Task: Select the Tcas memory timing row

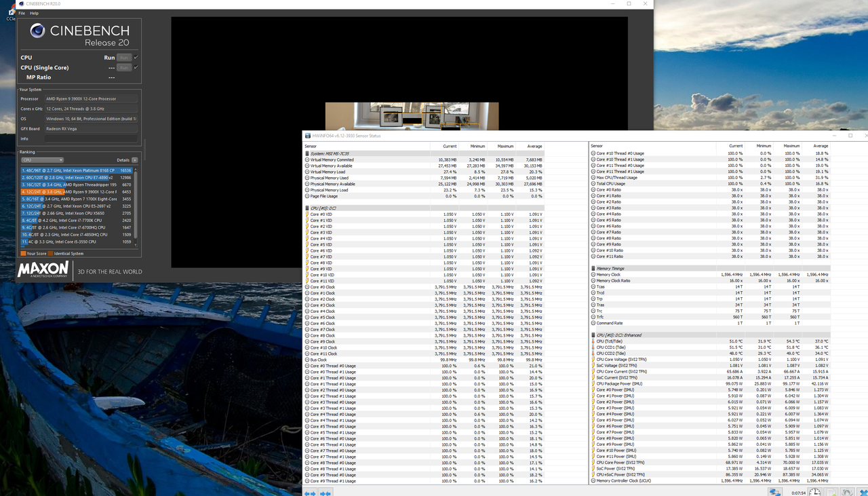Action: click(710, 287)
